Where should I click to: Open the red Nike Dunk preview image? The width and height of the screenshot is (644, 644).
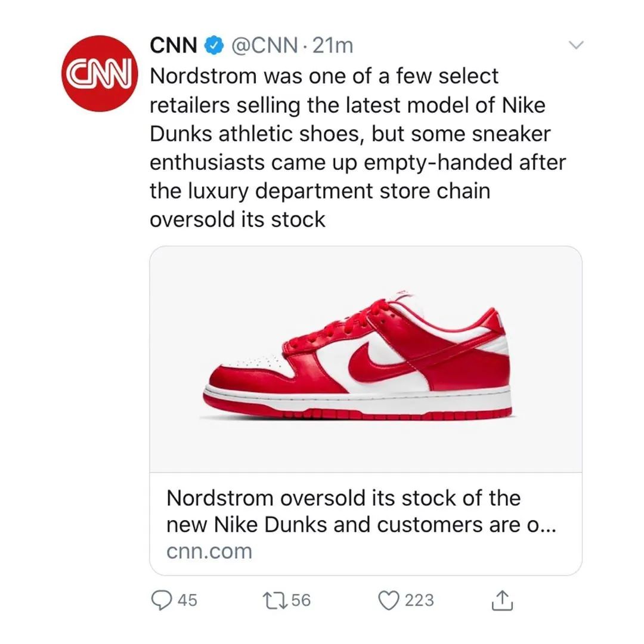coord(366,359)
